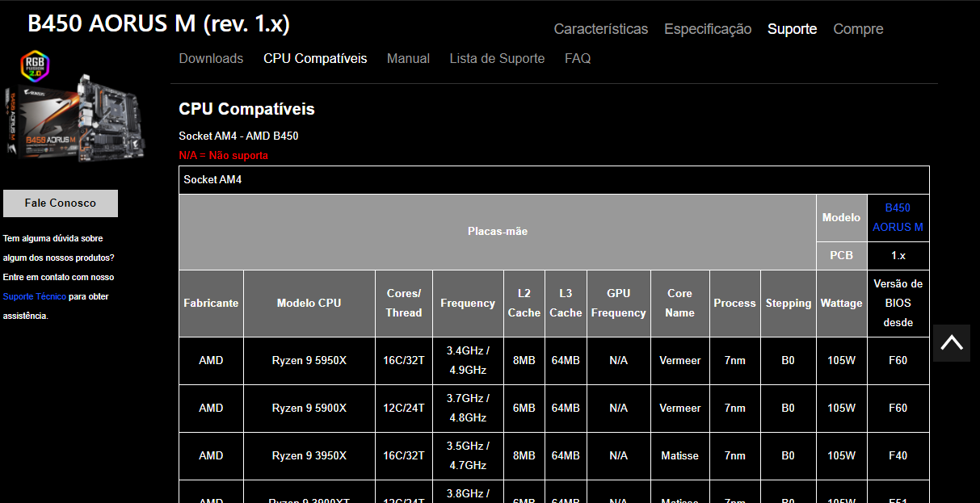Click the Socket AM4 table header row

tap(554, 180)
